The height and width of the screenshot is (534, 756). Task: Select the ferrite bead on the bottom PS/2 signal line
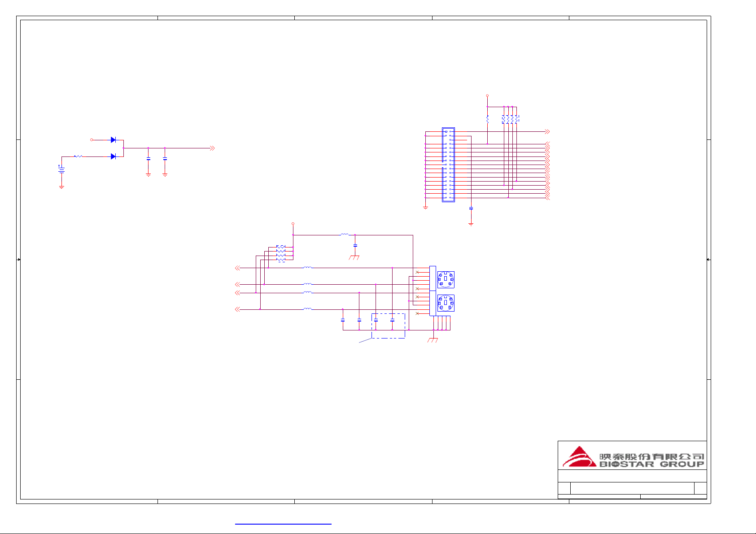[307, 309]
